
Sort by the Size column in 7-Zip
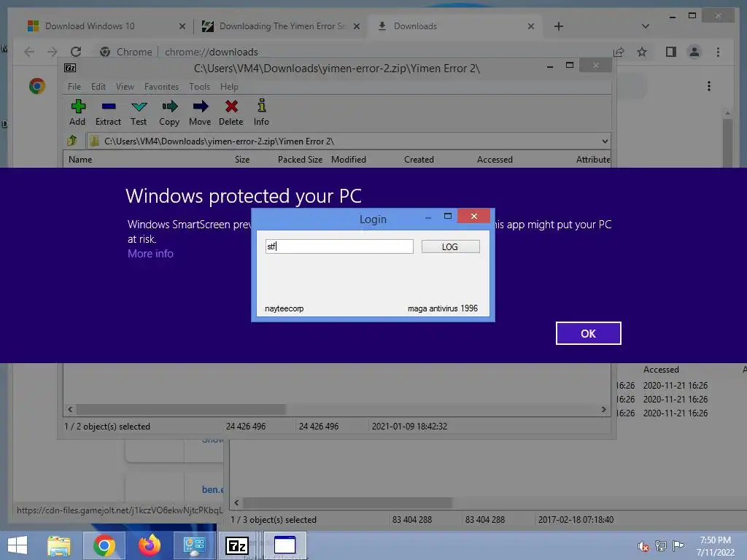pos(242,160)
